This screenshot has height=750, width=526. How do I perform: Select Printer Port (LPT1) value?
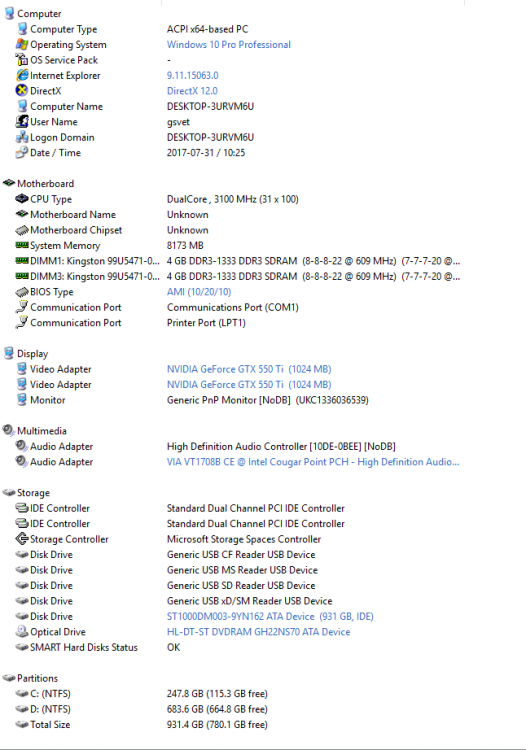click(206, 323)
